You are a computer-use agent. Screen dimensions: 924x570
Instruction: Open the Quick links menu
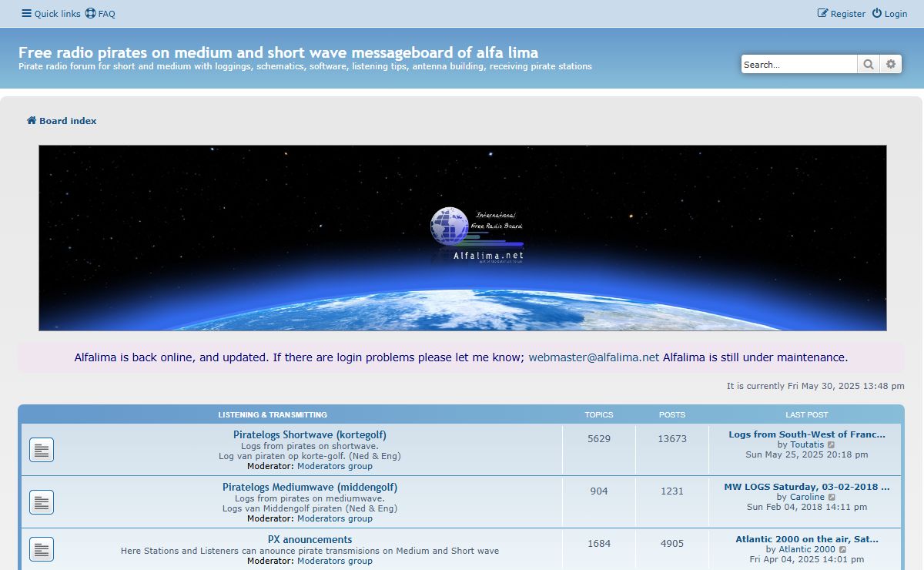pos(51,14)
